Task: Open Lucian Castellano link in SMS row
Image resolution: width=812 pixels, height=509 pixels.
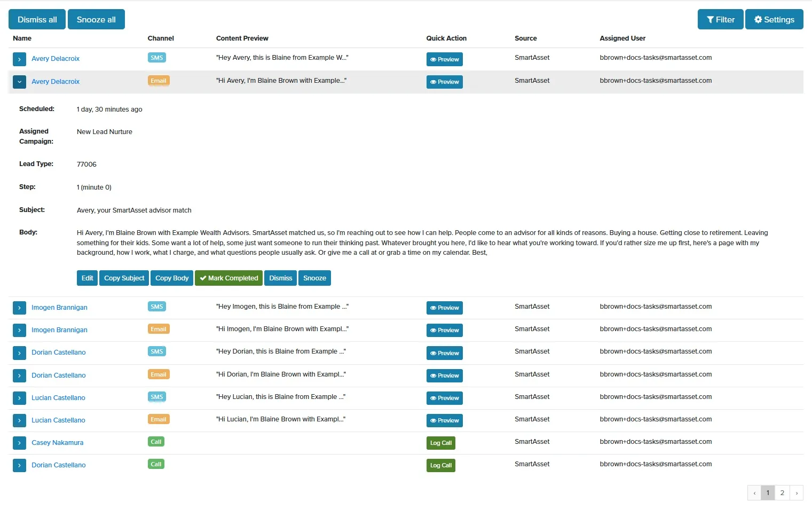Action: [x=58, y=398]
